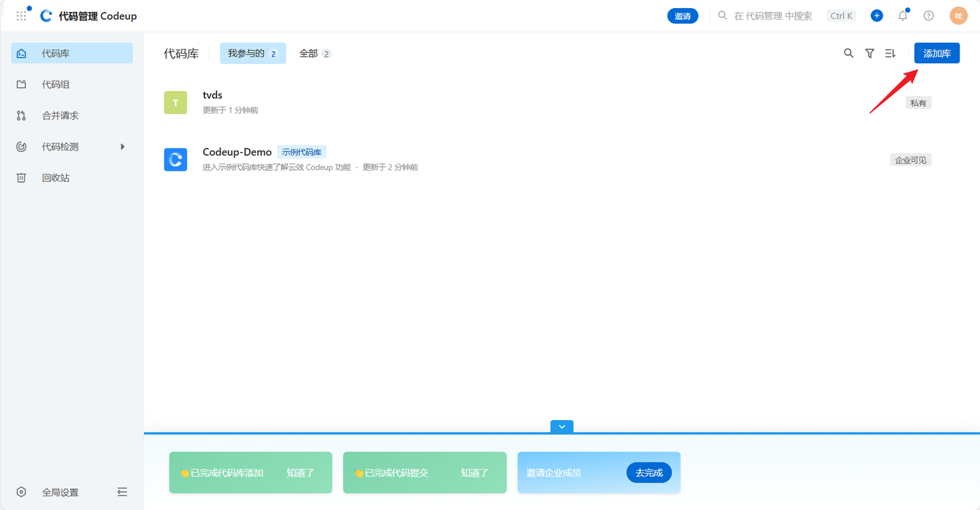Click 去完成 on invite members card
Screen dimensions: 980x510
pos(649,473)
